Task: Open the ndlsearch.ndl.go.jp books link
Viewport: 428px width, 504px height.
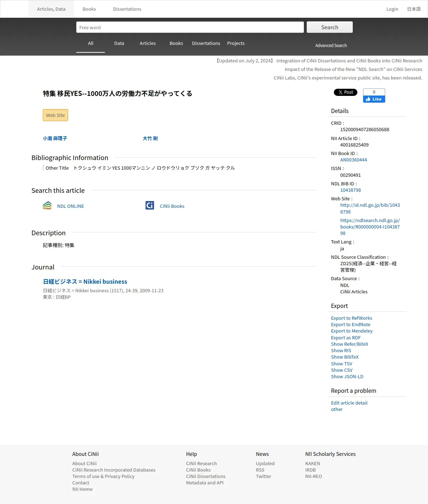Action: point(370,227)
